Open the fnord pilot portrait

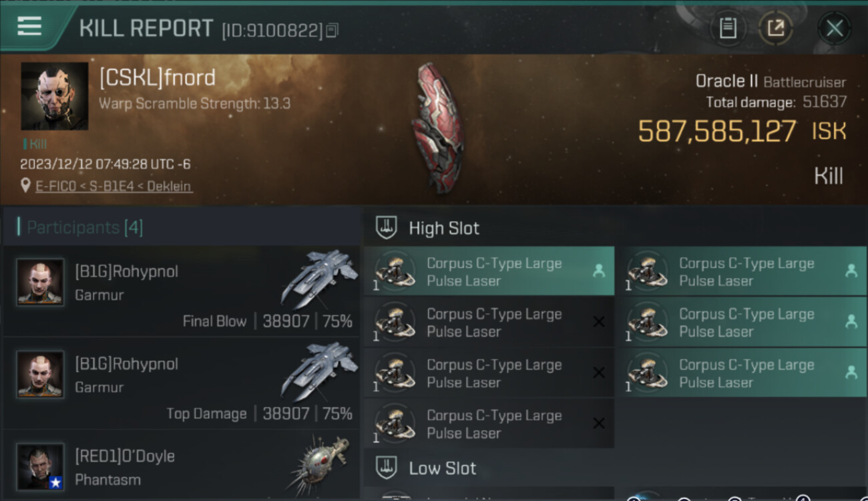55,96
